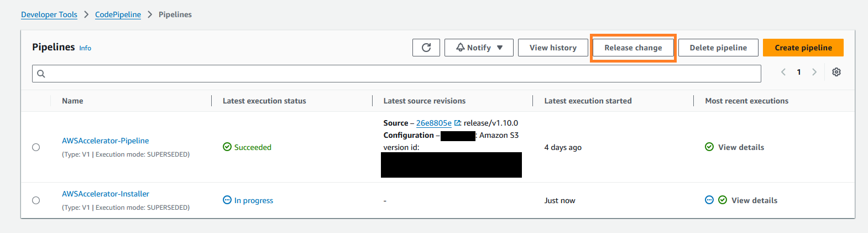
Task: Click blue in-progress icon in AWSAccelerator-Installer executions
Action: tap(709, 200)
